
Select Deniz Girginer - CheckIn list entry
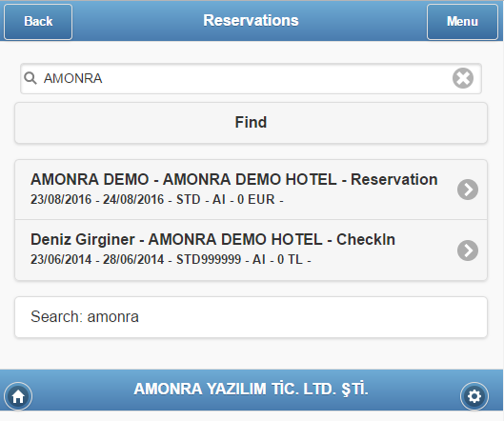[x=251, y=251]
